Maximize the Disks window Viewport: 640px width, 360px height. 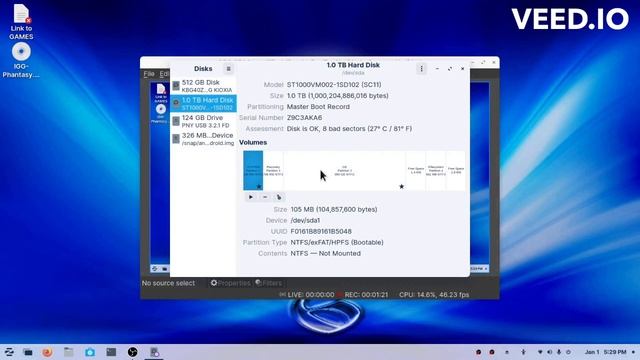tap(450, 69)
